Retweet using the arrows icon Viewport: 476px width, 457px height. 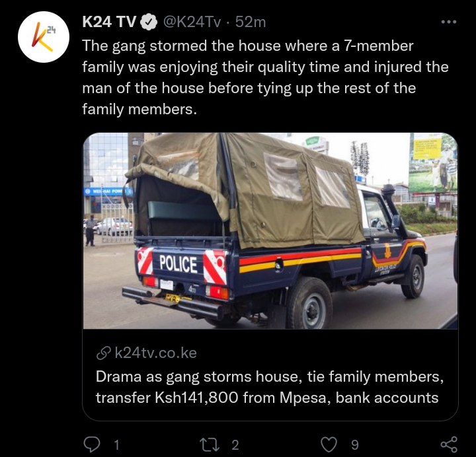tap(210, 445)
